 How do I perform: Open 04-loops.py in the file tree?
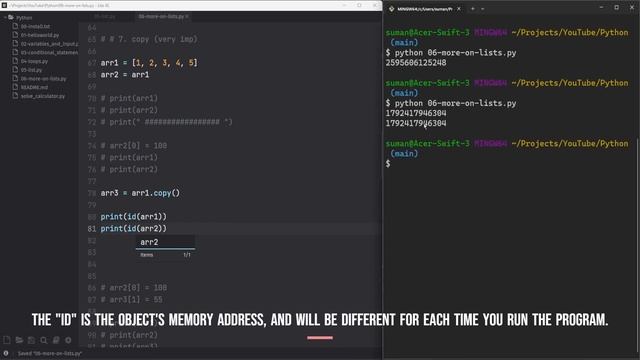pos(34,61)
